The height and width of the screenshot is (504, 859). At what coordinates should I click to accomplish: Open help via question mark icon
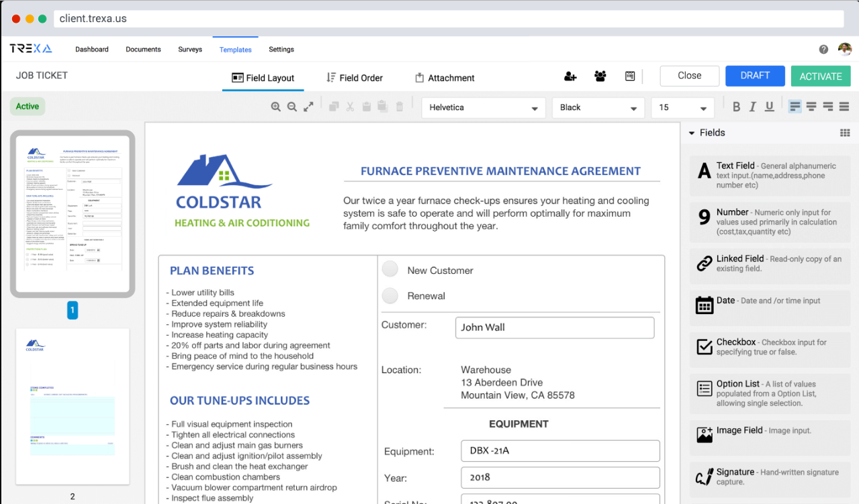tap(823, 49)
